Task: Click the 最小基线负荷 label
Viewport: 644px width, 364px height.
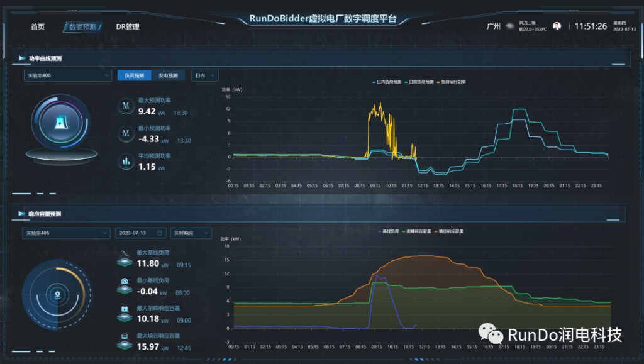Action: 153,280
